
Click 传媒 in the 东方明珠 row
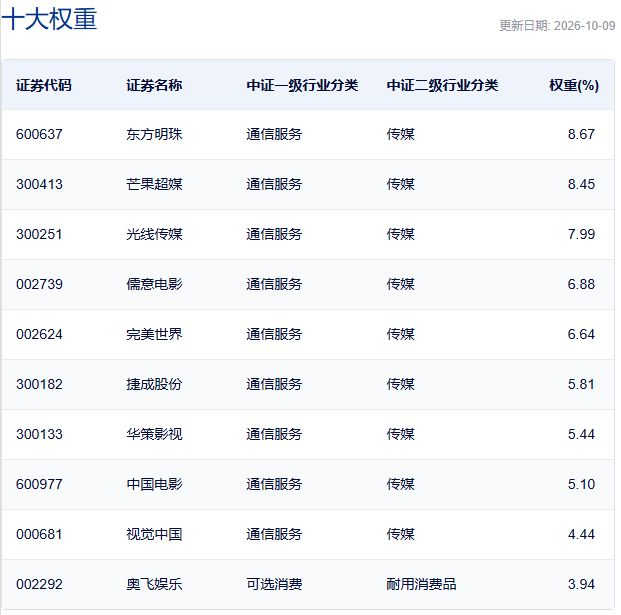click(400, 134)
